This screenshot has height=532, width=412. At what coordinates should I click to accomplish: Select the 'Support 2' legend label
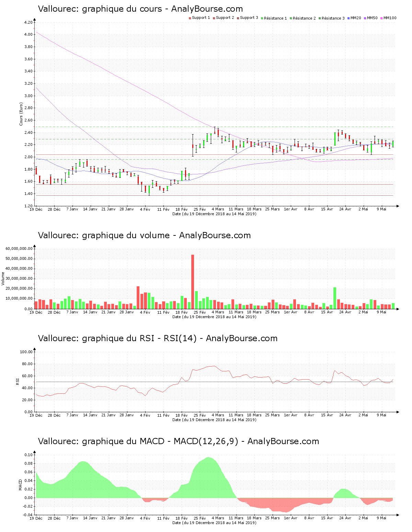point(225,18)
